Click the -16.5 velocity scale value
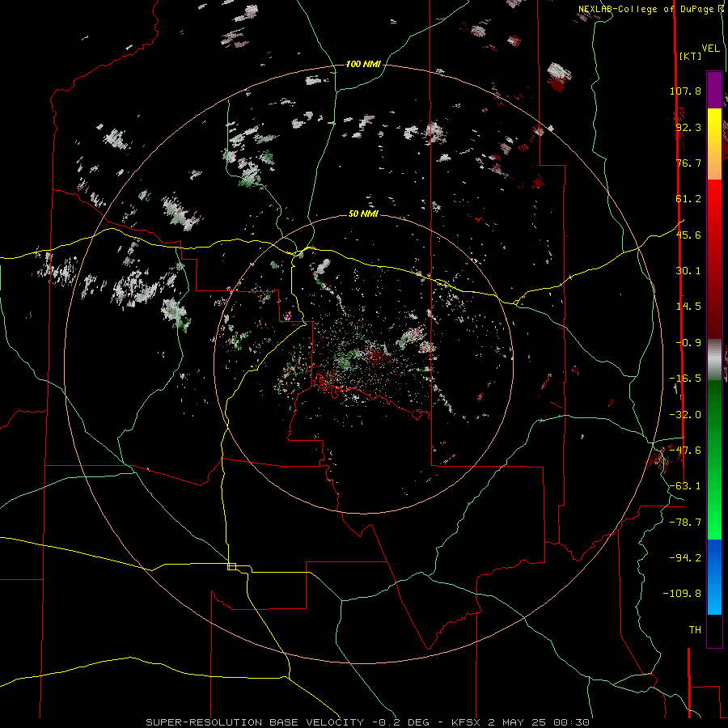Screen dimensions: 728x728 [x=685, y=379]
